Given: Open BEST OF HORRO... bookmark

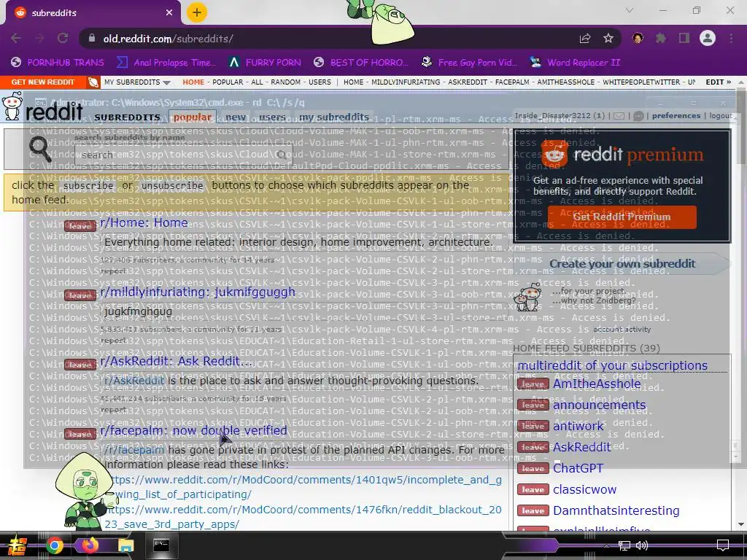Looking at the screenshot, I should coord(361,63).
